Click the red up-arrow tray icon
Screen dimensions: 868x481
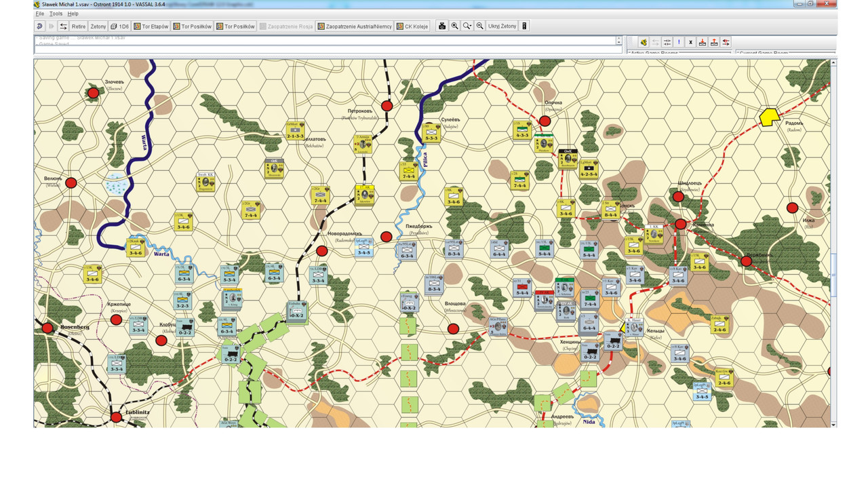(714, 42)
